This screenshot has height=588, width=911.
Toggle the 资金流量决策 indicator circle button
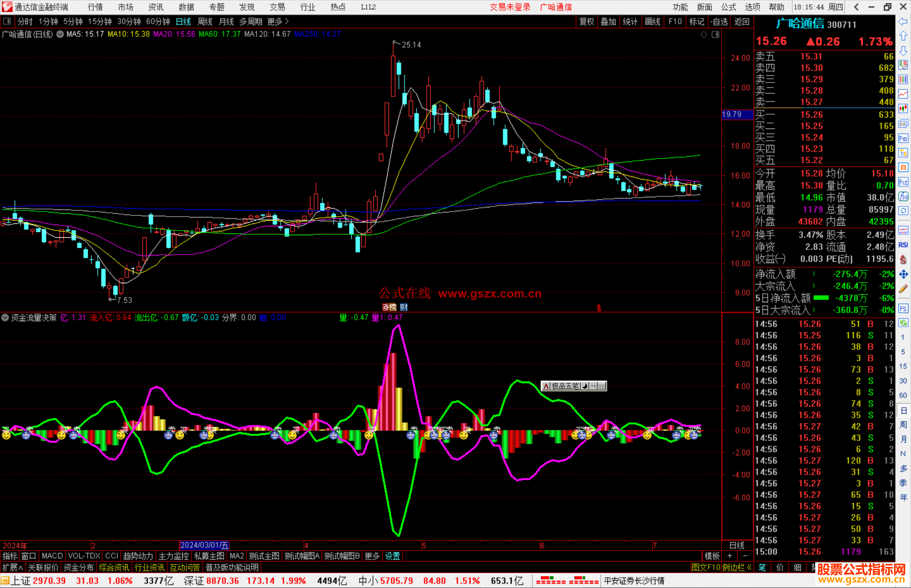5,317
